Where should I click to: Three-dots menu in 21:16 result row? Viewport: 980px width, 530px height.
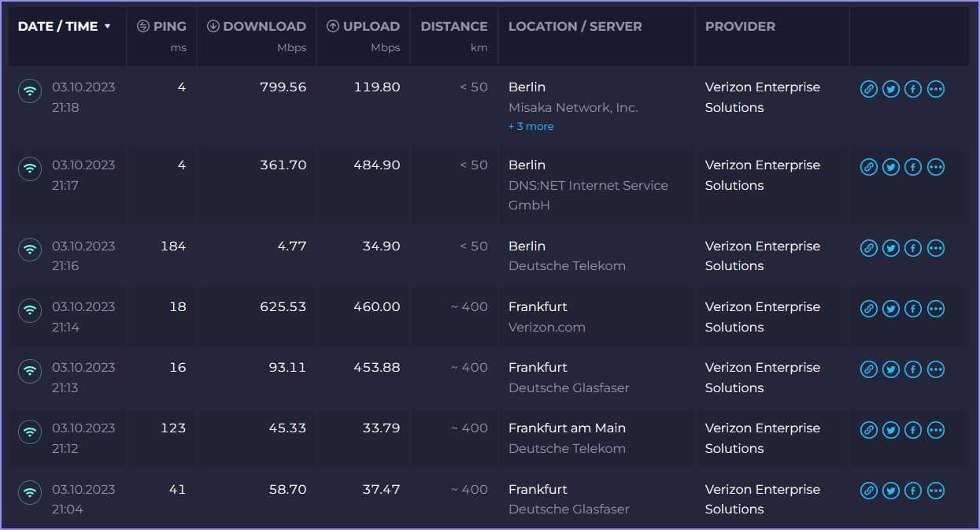click(936, 248)
